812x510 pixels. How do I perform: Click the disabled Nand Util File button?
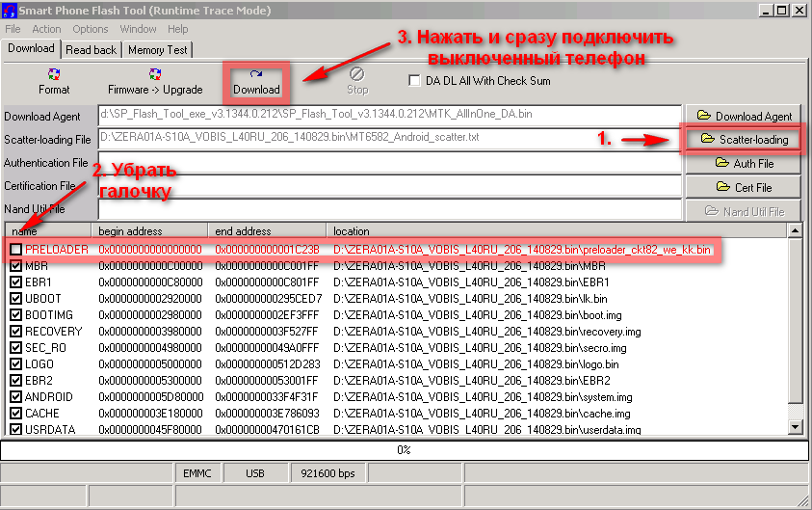pyautogui.click(x=743, y=211)
